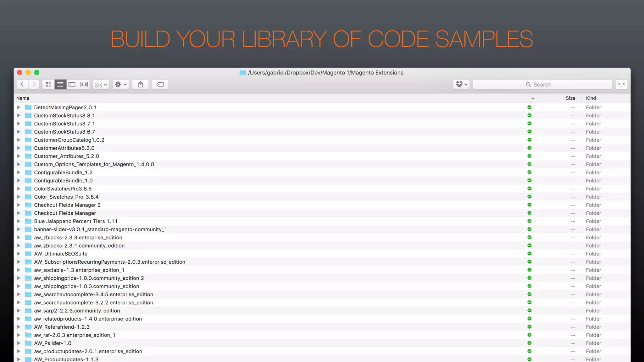Click sync checkmark for aw_raf-2.0.3 row
644x362 pixels.
[530, 335]
